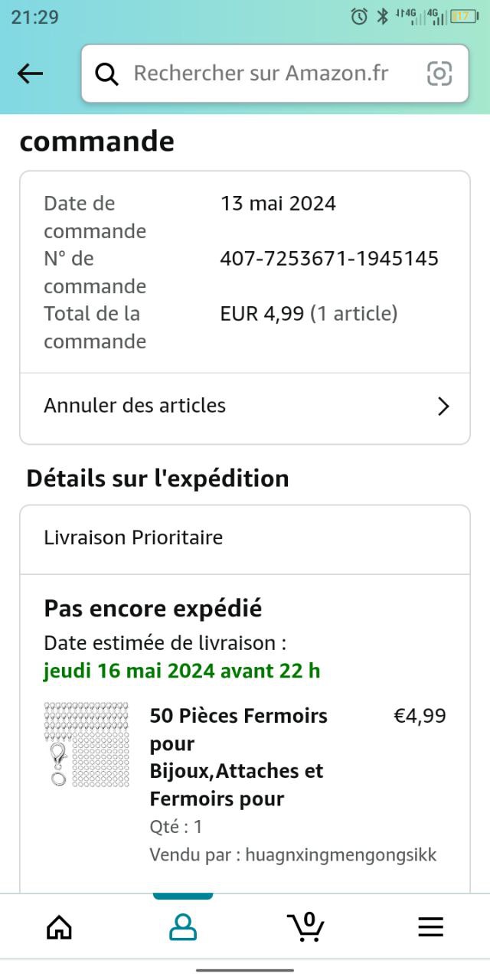
Task: Tap the Bluetooth status icon
Action: point(382,16)
